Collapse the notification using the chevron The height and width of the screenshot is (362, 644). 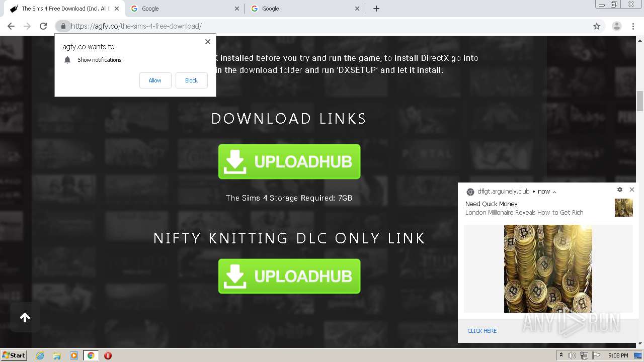coord(554,192)
